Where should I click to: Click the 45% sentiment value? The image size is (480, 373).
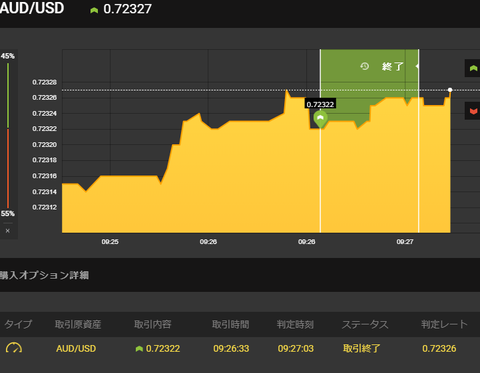pos(8,56)
